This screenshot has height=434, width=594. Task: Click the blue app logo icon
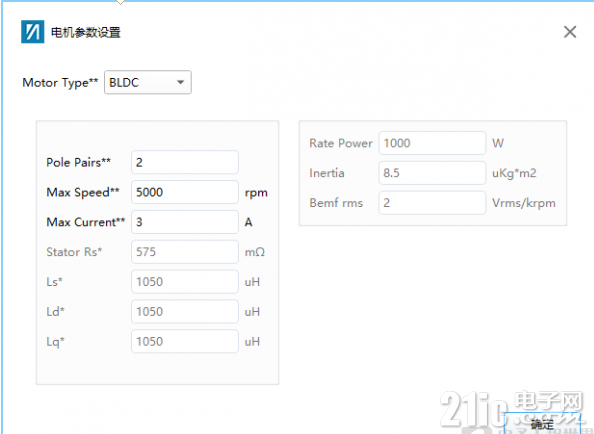tap(33, 32)
